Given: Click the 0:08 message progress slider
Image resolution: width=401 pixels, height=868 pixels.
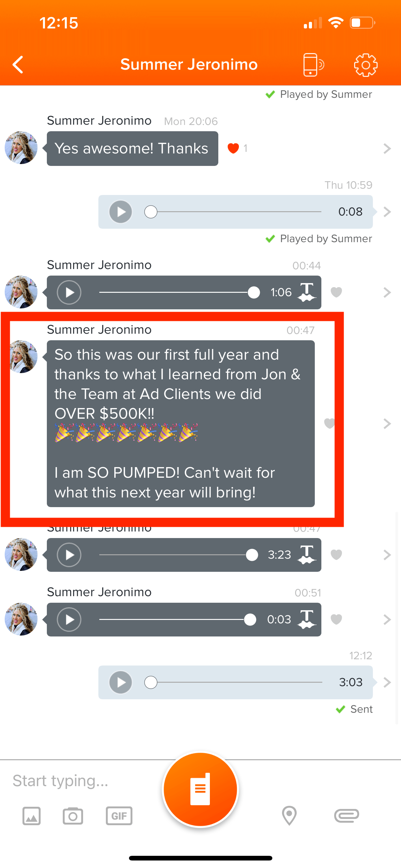Looking at the screenshot, I should 233,212.
